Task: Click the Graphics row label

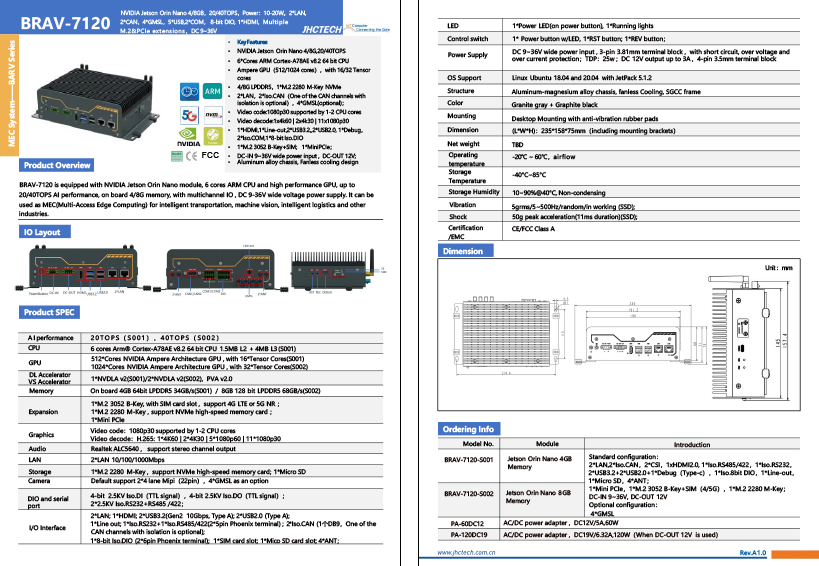Action: pos(41,434)
